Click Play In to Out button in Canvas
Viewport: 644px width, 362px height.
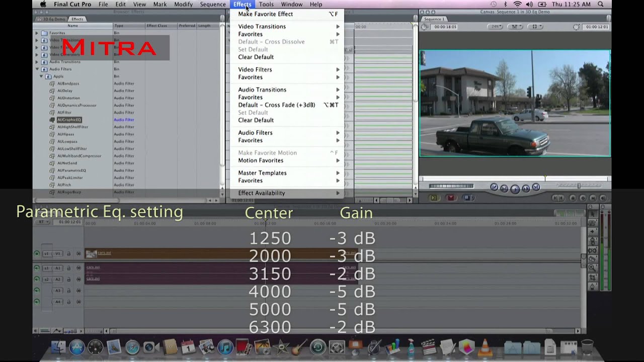tap(504, 189)
